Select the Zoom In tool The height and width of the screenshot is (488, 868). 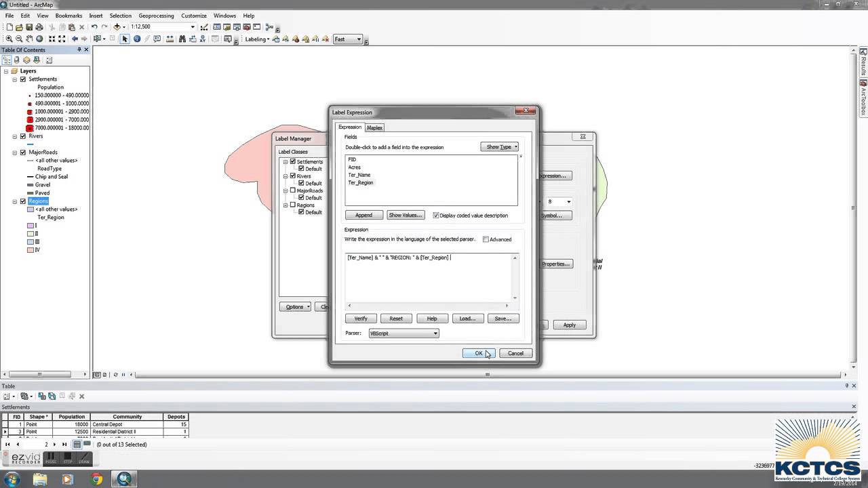(x=9, y=39)
